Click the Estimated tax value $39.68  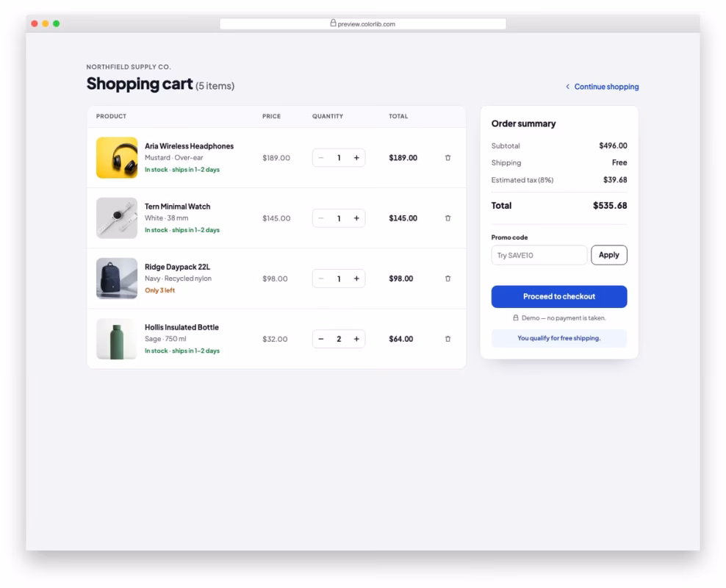coord(615,179)
